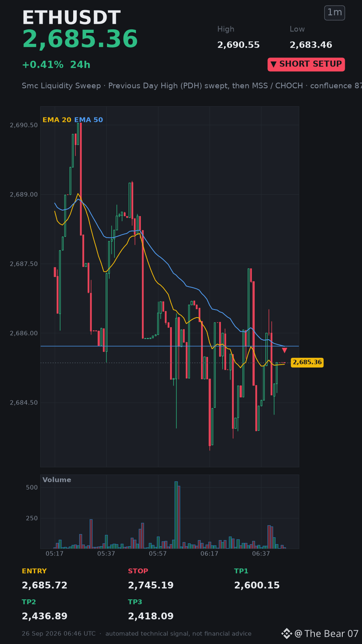The width and height of the screenshot is (362, 644).
Task: Click the EMA 50 legend label
Action: click(x=88, y=120)
